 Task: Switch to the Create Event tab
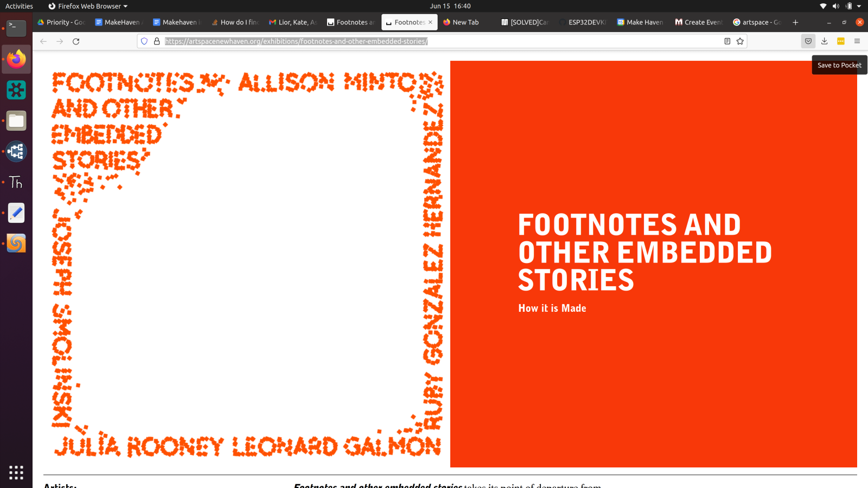click(x=699, y=22)
